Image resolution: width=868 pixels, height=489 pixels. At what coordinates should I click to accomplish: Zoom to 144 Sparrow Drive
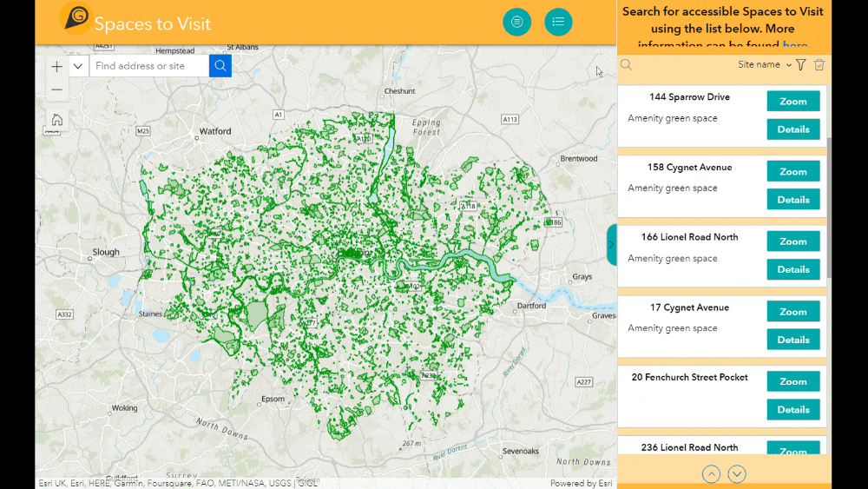(x=793, y=102)
